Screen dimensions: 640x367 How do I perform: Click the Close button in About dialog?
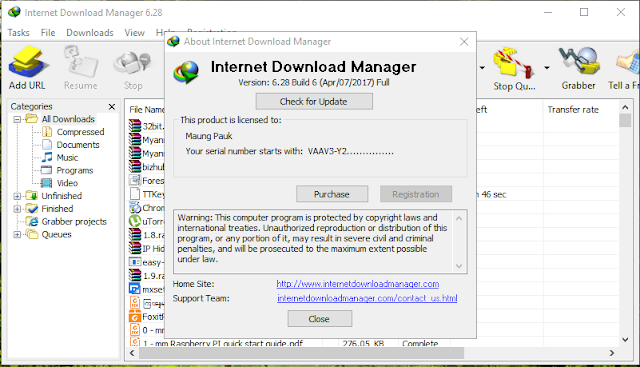coord(320,319)
